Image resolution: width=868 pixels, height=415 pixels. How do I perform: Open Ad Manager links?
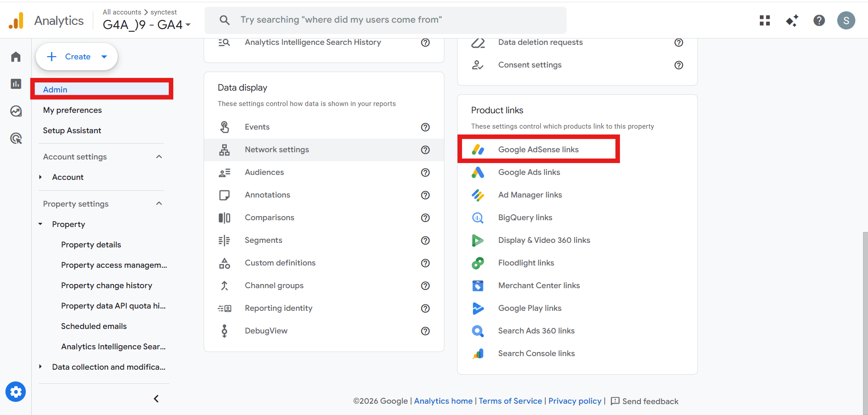point(530,195)
